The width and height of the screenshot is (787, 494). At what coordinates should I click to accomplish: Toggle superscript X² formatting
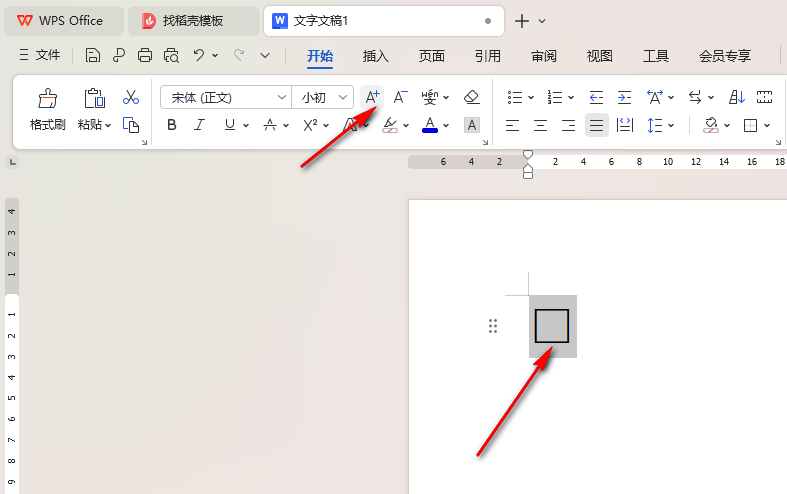coord(310,125)
